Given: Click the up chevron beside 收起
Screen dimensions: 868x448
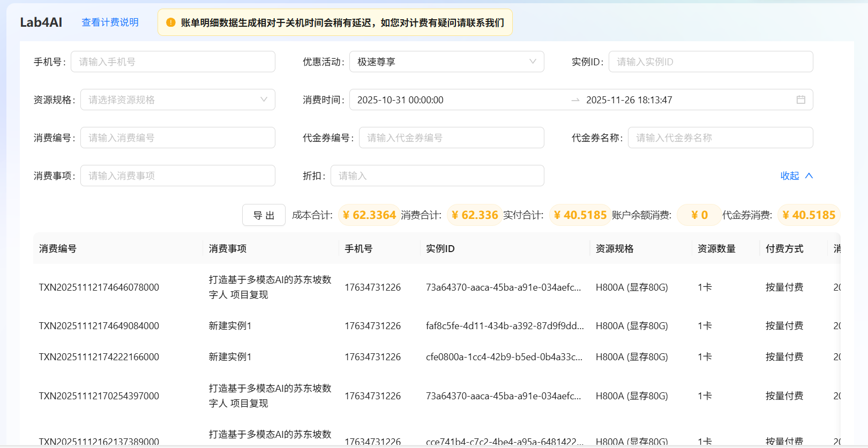Looking at the screenshot, I should click(x=809, y=176).
